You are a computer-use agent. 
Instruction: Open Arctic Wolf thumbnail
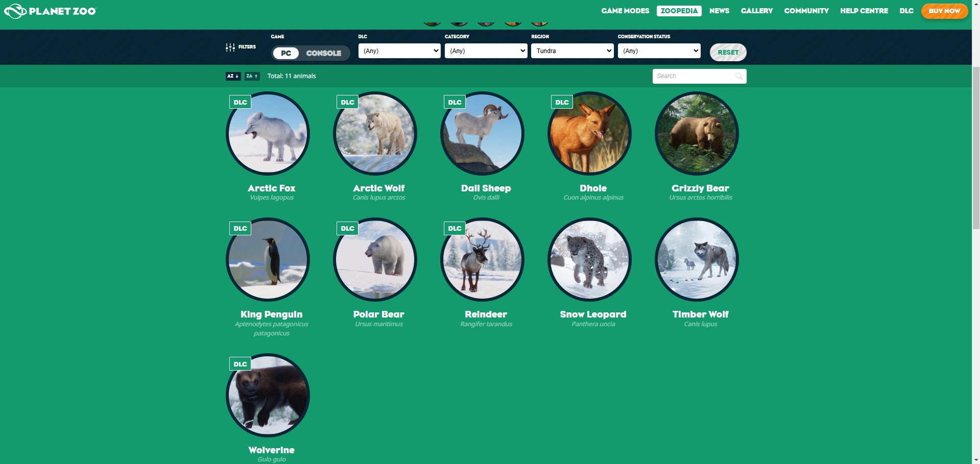coord(375,134)
